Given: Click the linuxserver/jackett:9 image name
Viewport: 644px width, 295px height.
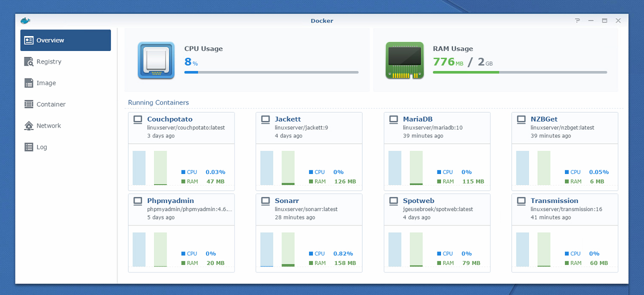Looking at the screenshot, I should [302, 127].
